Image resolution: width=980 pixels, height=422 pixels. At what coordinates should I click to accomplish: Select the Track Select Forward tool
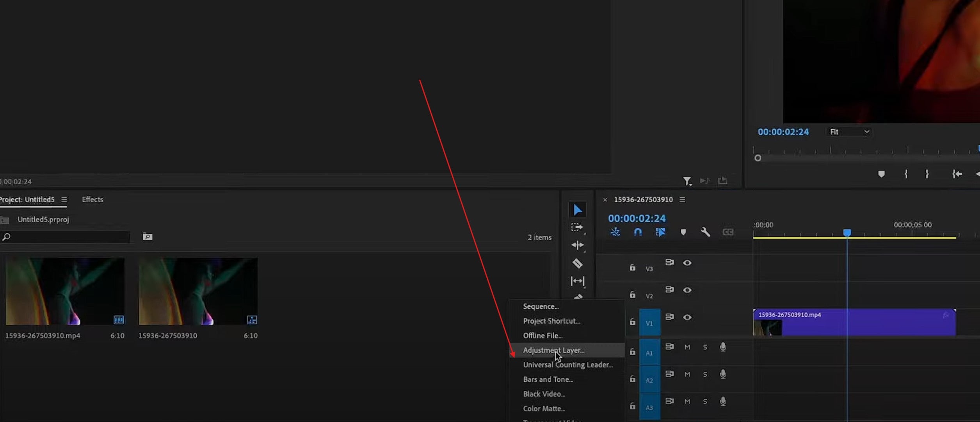pyautogui.click(x=578, y=227)
